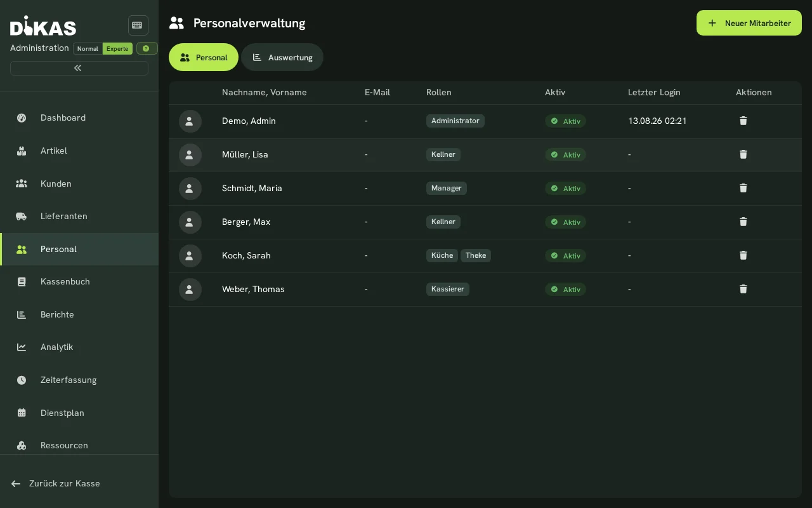812x508 pixels.
Task: Click the Kassenbuch book icon
Action: tap(22, 281)
